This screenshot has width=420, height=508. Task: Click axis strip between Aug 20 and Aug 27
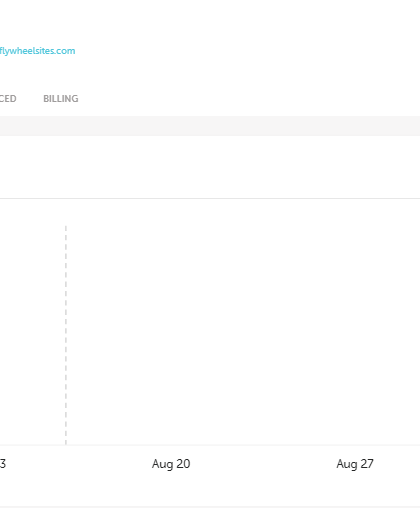pyautogui.click(x=263, y=464)
